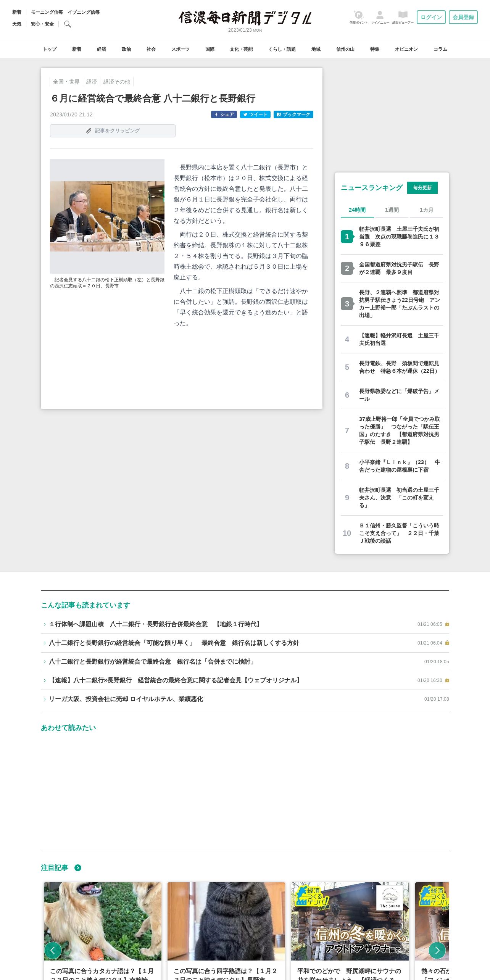Select 信州の山 in navigation bar
490x980 pixels.
[345, 49]
